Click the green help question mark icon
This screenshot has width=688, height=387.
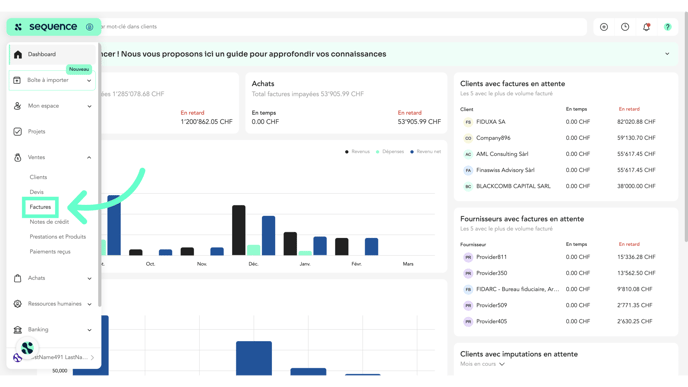pos(667,27)
